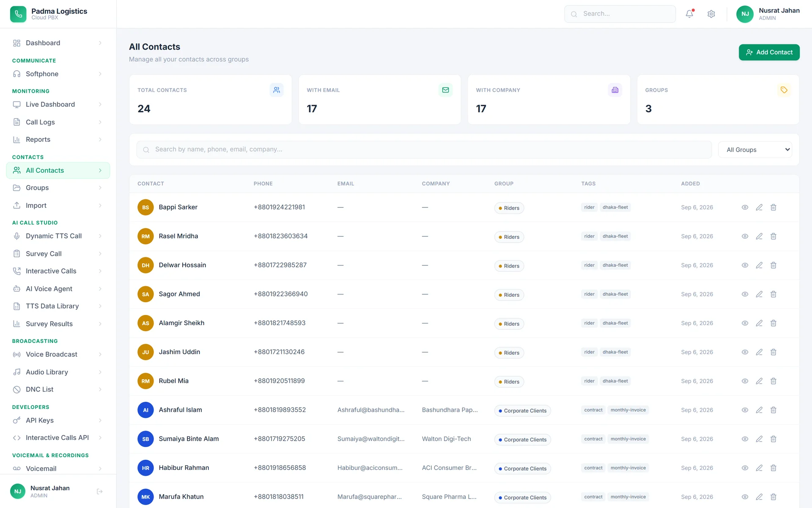Open Import in sidebar
812x508 pixels.
point(58,205)
